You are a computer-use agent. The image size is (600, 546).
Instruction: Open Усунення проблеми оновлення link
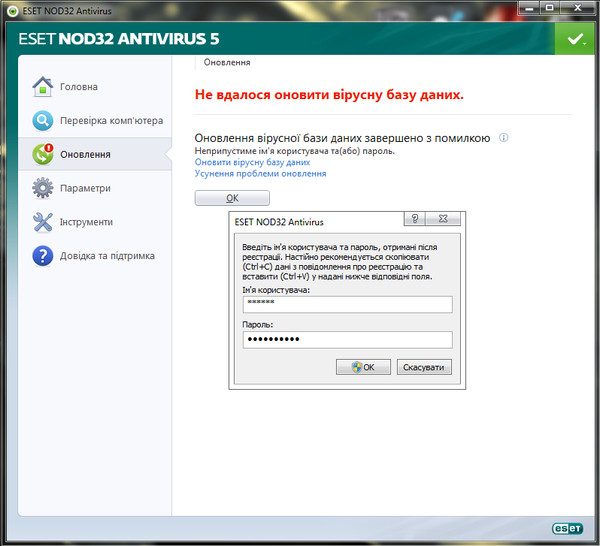(260, 174)
